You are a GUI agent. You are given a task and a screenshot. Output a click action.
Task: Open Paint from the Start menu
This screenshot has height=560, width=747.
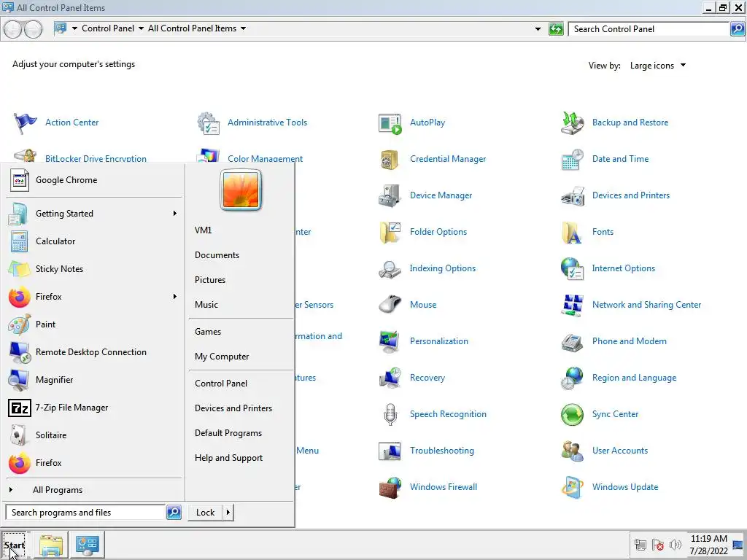coord(94,324)
